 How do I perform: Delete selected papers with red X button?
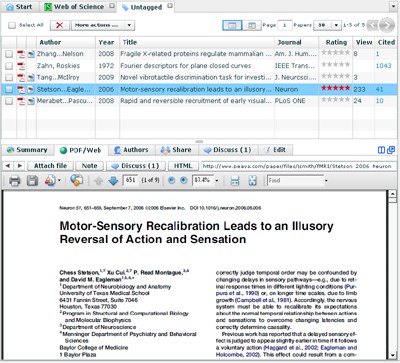pos(60,25)
